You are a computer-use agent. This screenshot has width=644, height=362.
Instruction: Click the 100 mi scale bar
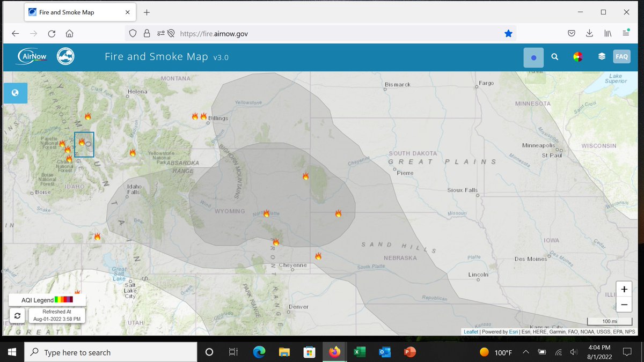[x=609, y=322]
